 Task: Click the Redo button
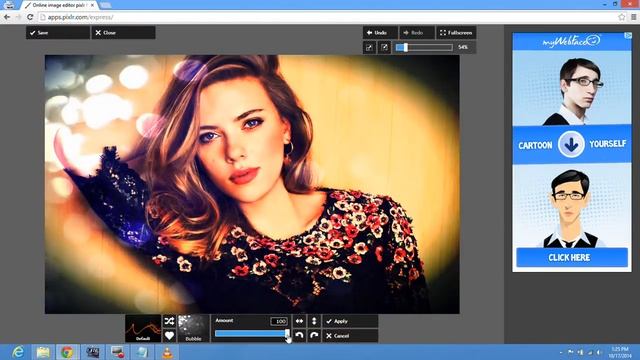click(x=417, y=33)
